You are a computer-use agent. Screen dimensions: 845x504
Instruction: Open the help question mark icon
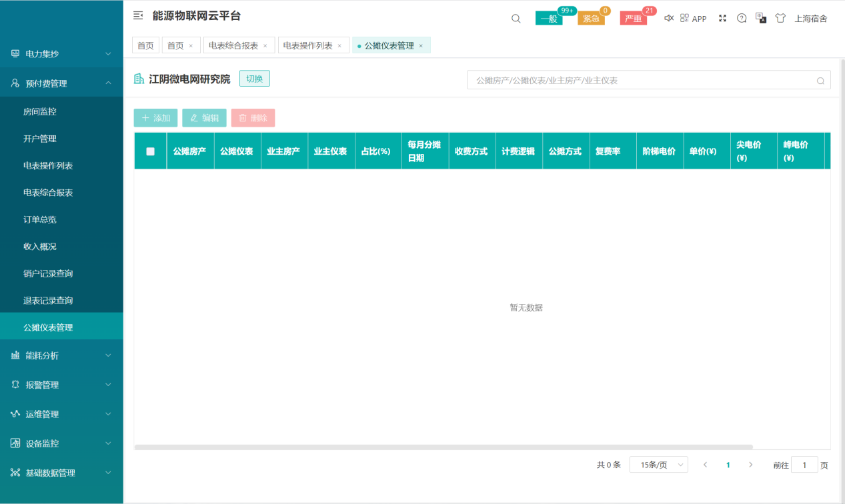pyautogui.click(x=742, y=18)
